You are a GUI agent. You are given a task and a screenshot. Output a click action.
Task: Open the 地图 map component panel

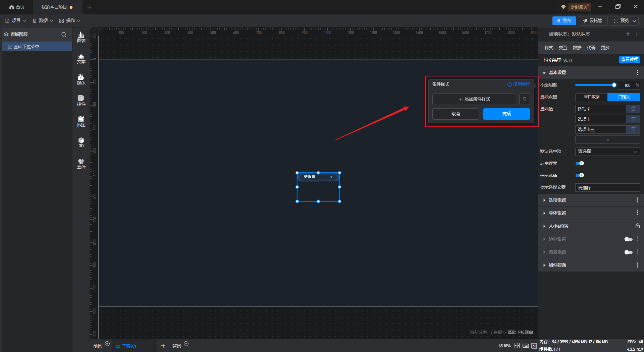tap(81, 122)
